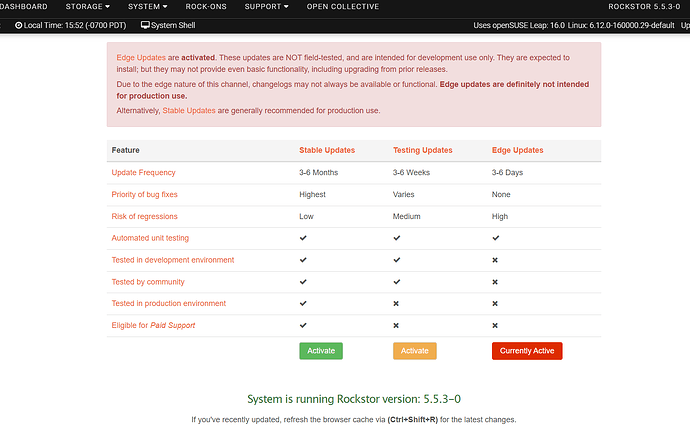Click the clock icon beside Local Time

[x=18, y=26]
